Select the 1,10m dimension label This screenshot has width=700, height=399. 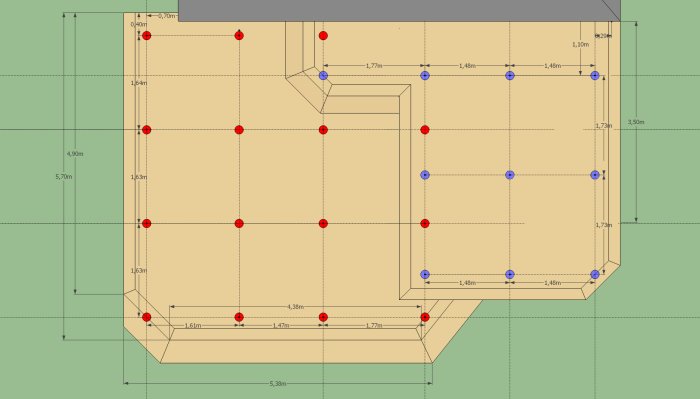click(x=580, y=44)
